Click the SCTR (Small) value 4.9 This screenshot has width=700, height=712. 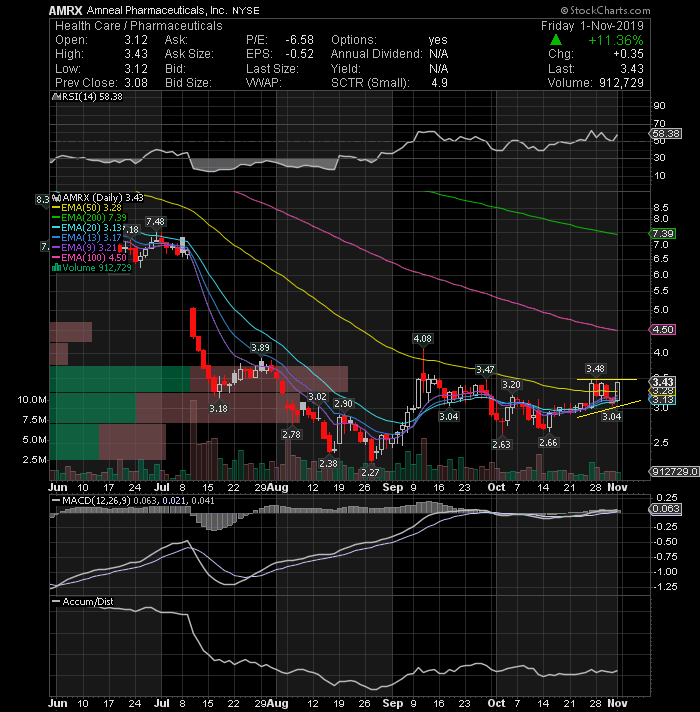pyautogui.click(x=439, y=83)
